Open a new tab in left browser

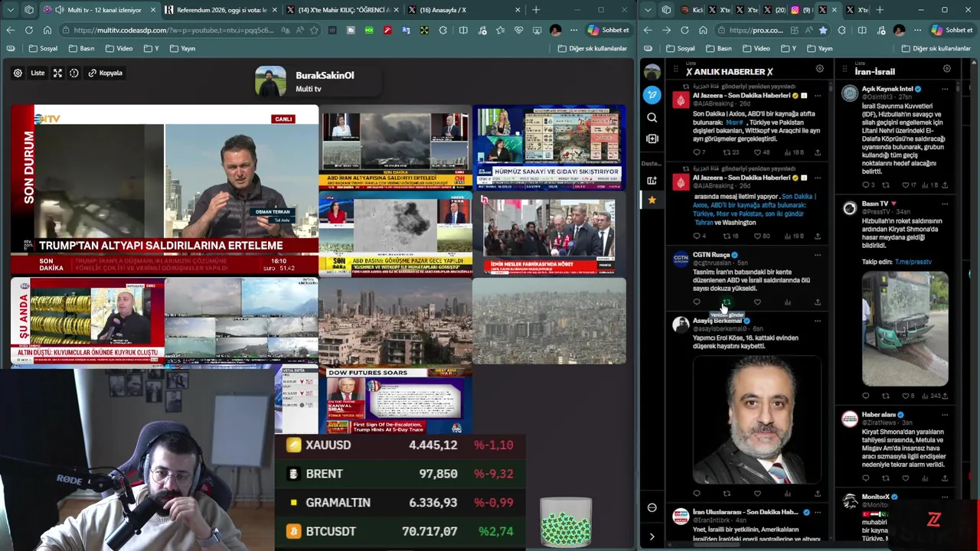click(536, 10)
